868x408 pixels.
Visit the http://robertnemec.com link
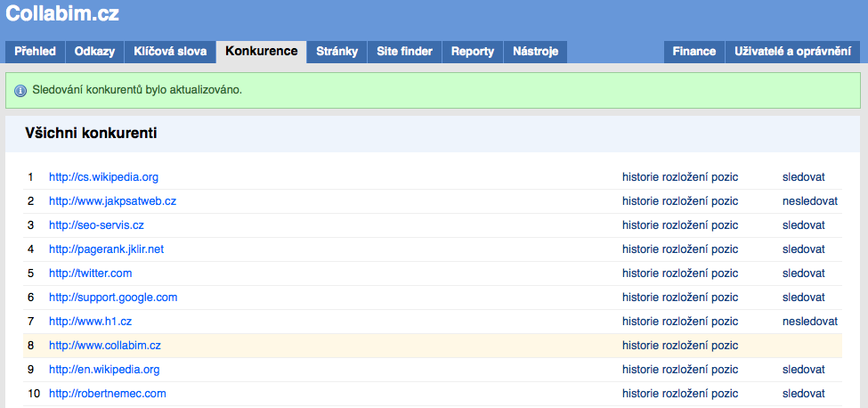(108, 394)
